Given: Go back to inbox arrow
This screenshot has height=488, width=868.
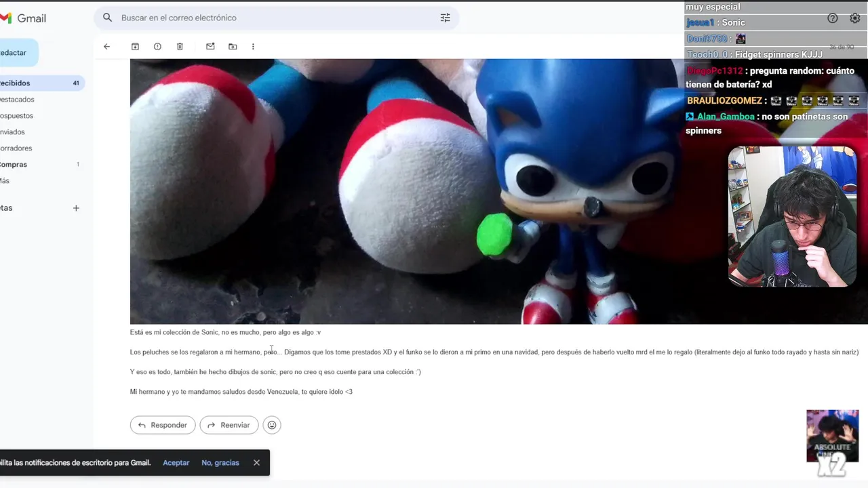Looking at the screenshot, I should click(106, 46).
